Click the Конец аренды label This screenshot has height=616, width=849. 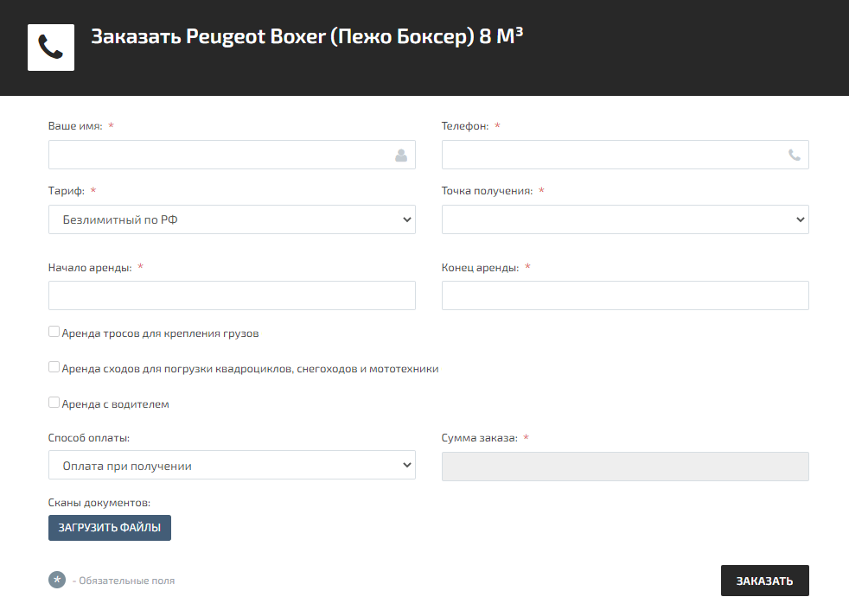[x=480, y=268]
